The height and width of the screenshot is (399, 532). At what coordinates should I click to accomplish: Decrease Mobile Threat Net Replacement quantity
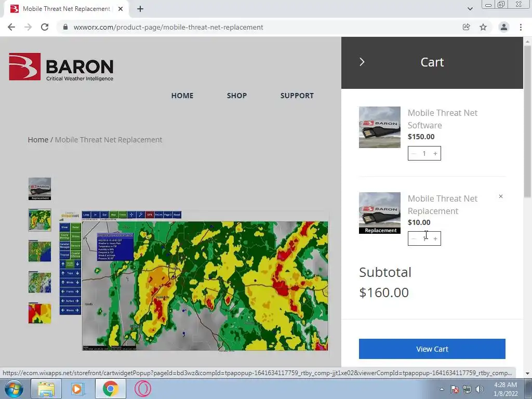coord(414,239)
